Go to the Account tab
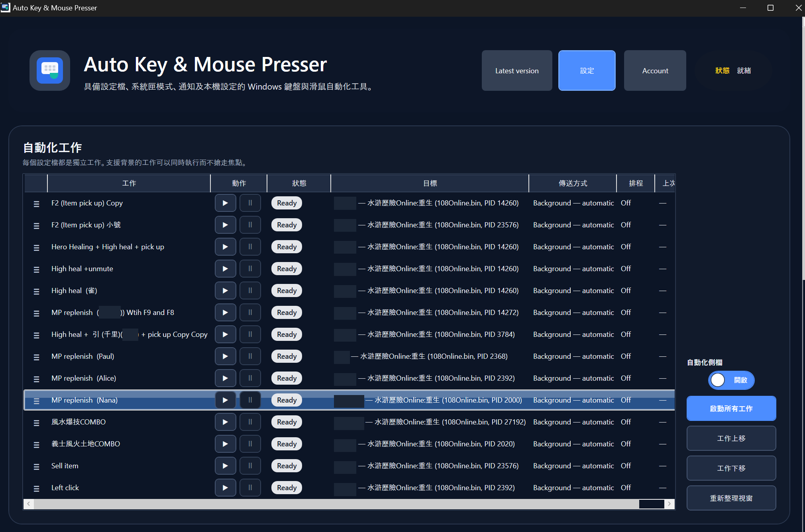 click(x=655, y=70)
